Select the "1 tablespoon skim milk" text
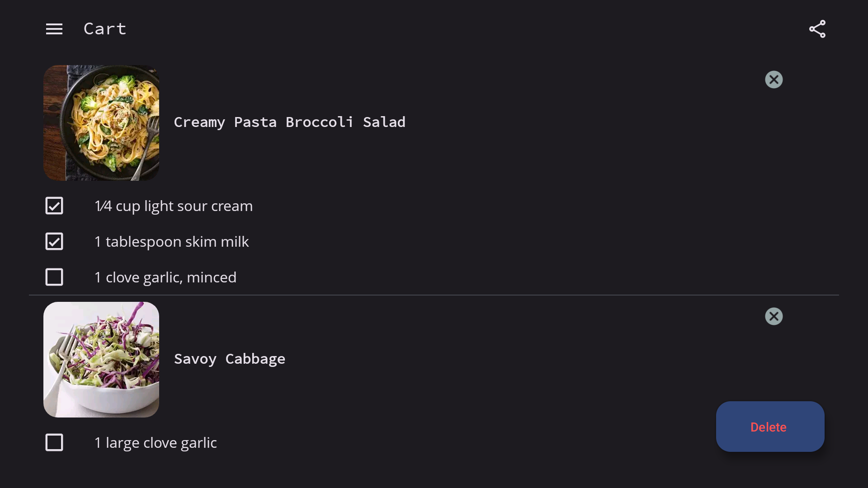This screenshot has width=868, height=488. pyautogui.click(x=172, y=242)
